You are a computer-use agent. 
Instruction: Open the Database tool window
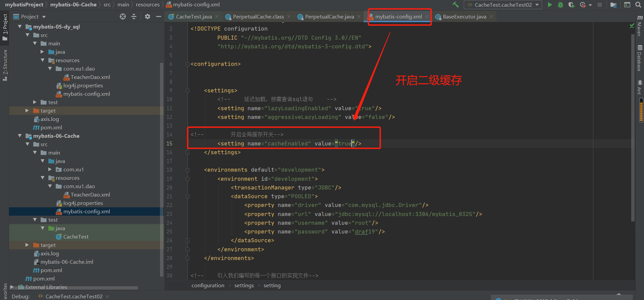640,58
